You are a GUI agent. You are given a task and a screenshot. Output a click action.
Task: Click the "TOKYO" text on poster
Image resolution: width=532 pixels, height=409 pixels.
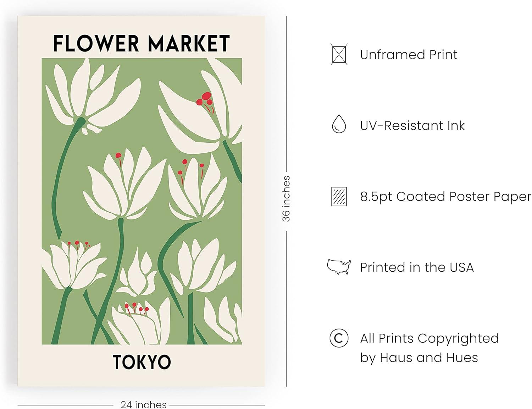(142, 362)
